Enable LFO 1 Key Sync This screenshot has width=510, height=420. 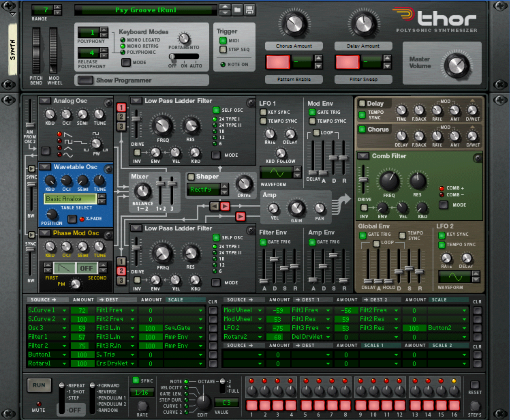tap(263, 112)
